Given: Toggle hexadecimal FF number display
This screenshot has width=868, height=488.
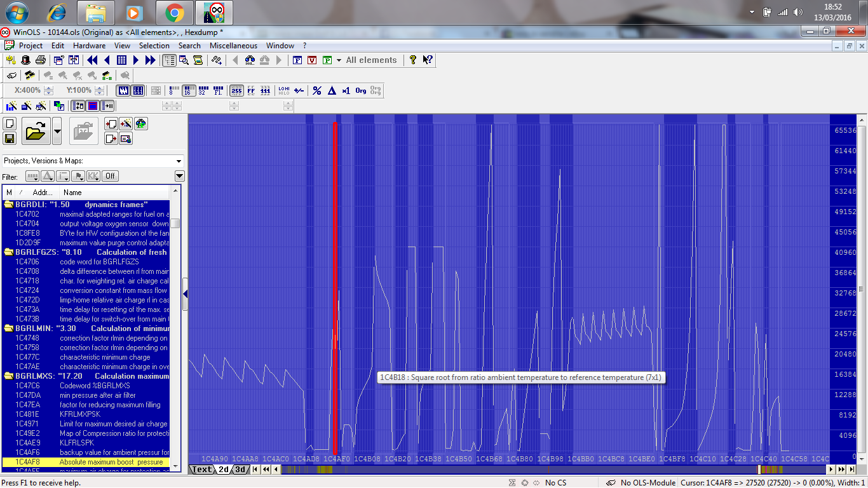Looking at the screenshot, I should pos(251,90).
